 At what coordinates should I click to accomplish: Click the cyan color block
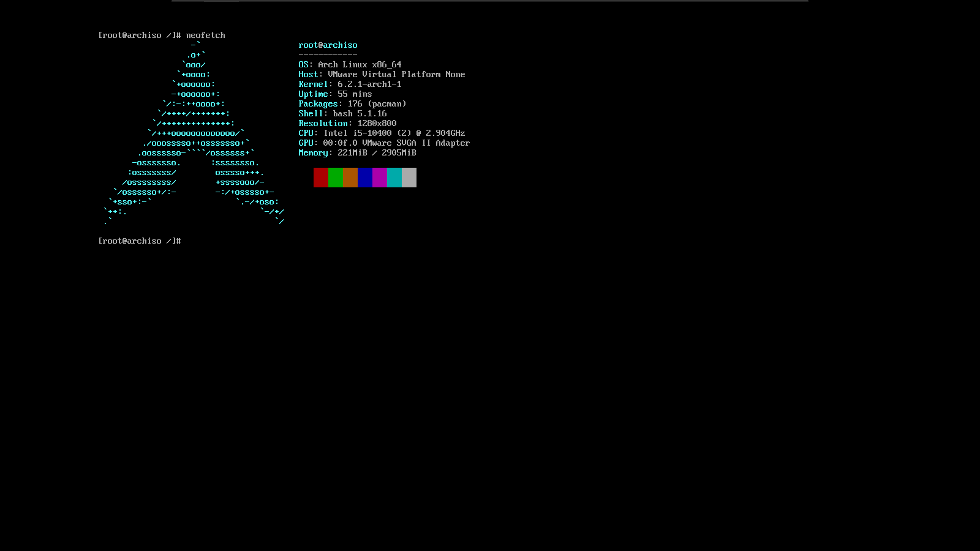click(394, 178)
